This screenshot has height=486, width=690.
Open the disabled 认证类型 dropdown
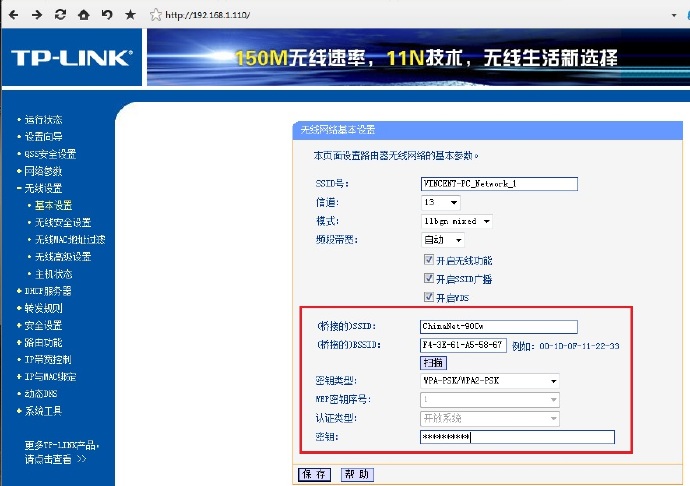[x=490, y=418]
